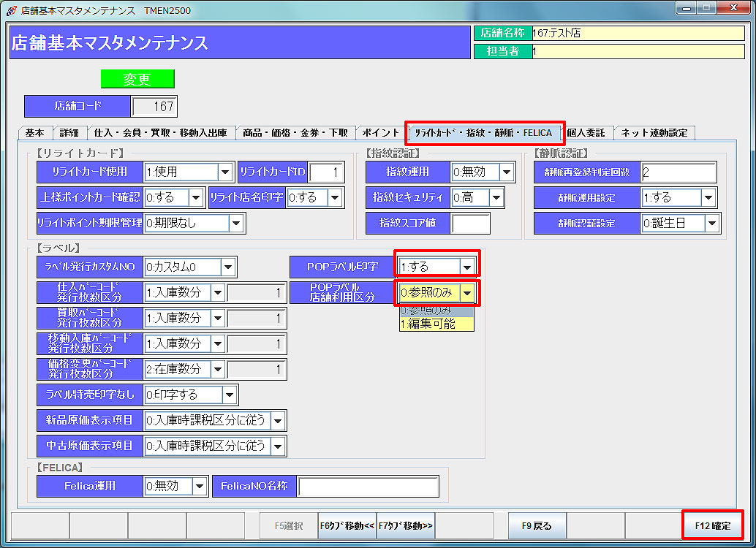This screenshot has width=756, height=548.
Task: Click the app icon in title bar
Action: (12, 9)
